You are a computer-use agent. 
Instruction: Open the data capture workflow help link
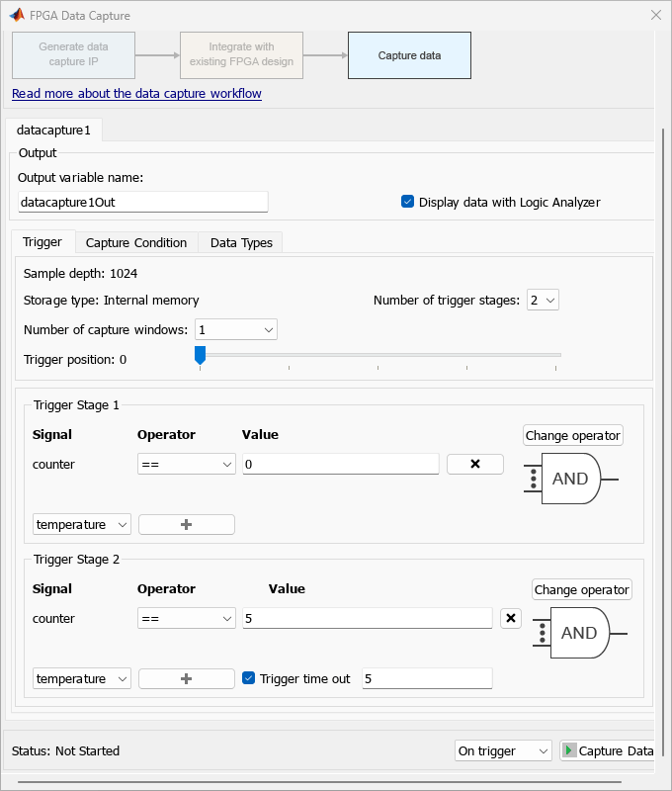pos(136,94)
